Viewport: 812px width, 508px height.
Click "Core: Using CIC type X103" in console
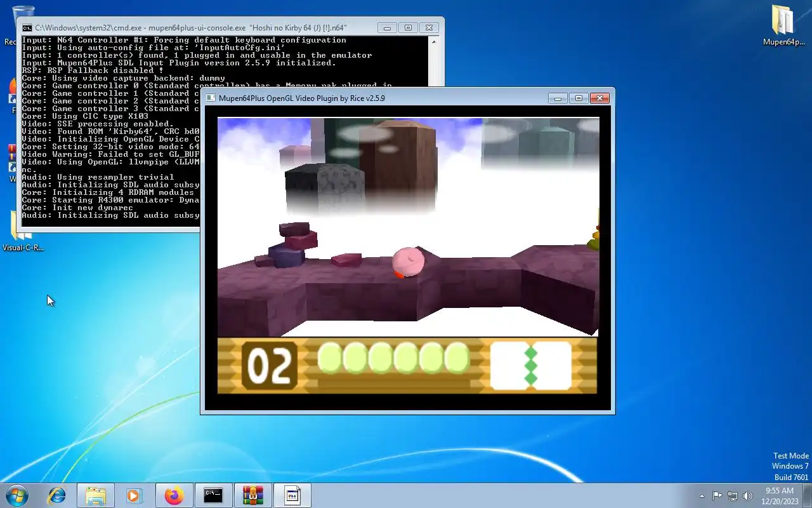point(85,116)
